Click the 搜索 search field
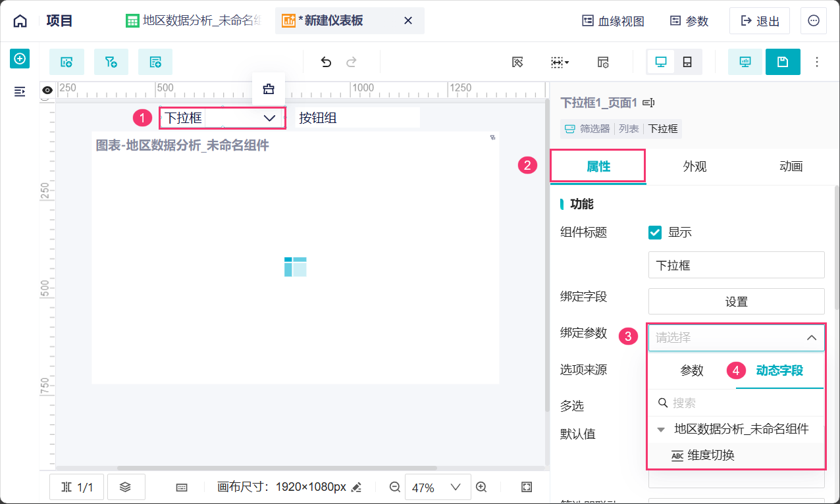 pos(736,403)
